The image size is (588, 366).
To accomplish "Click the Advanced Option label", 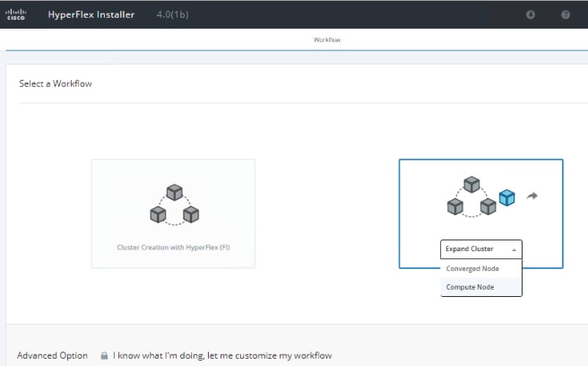I will (52, 355).
